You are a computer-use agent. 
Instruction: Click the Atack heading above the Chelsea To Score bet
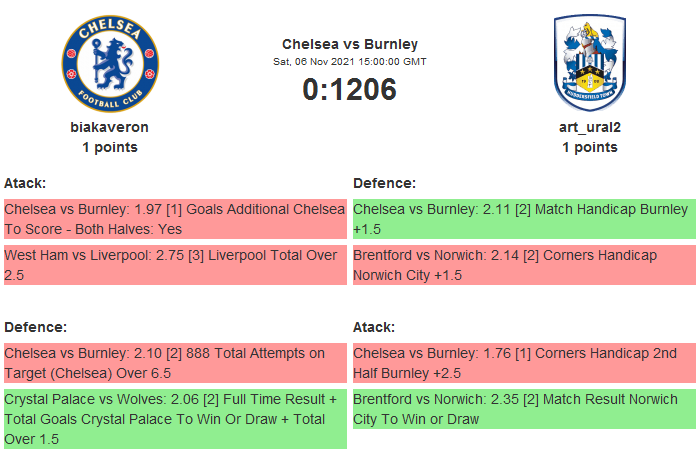click(25, 183)
